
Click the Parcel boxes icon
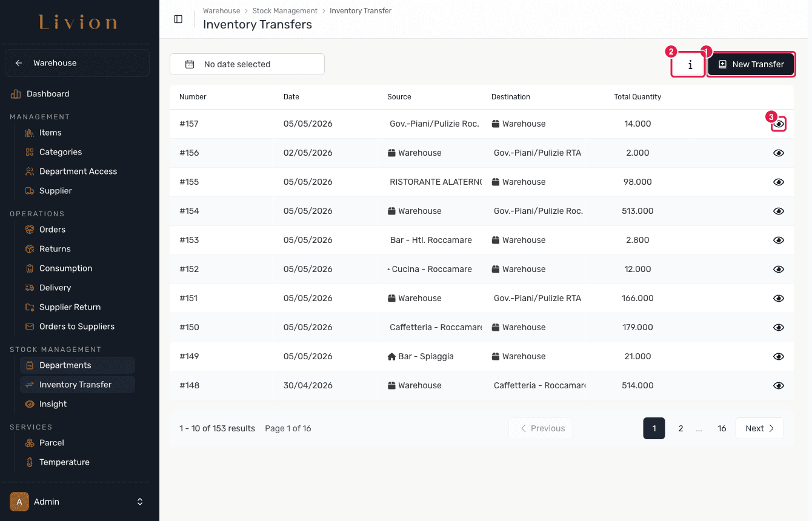point(30,443)
